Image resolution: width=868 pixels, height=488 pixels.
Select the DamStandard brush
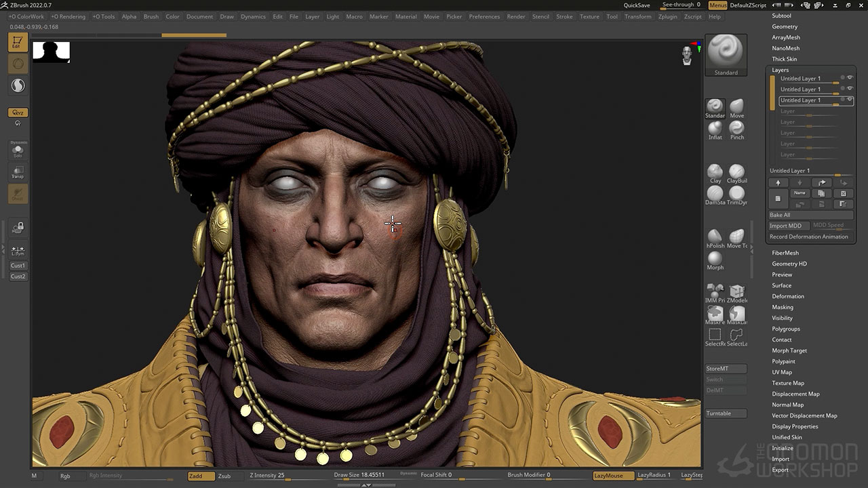tap(715, 194)
